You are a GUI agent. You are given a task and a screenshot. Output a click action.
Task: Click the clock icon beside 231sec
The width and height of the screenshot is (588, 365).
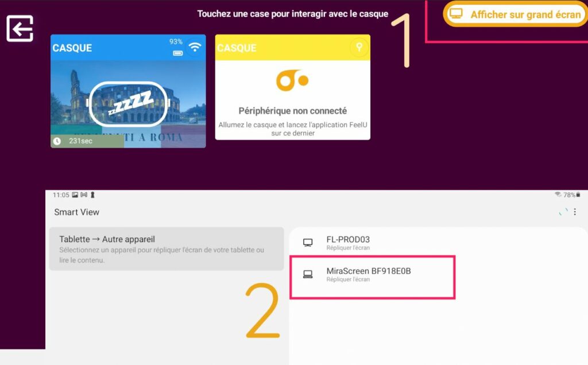point(57,141)
